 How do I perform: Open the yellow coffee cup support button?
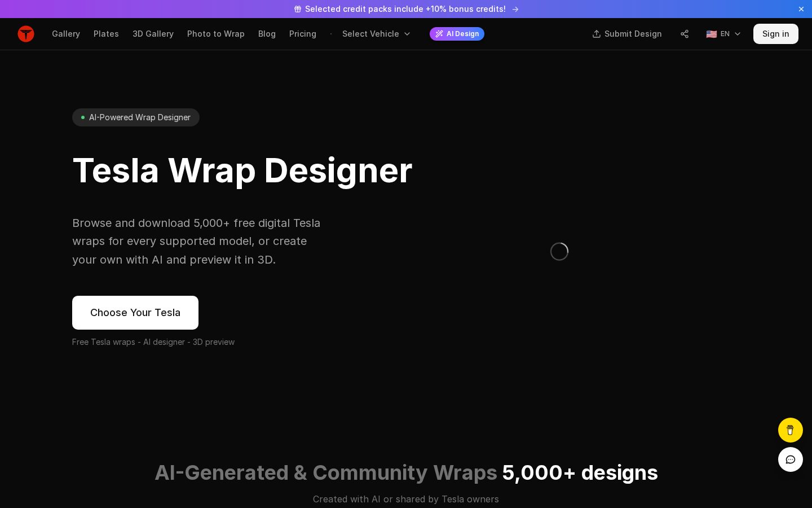791,430
